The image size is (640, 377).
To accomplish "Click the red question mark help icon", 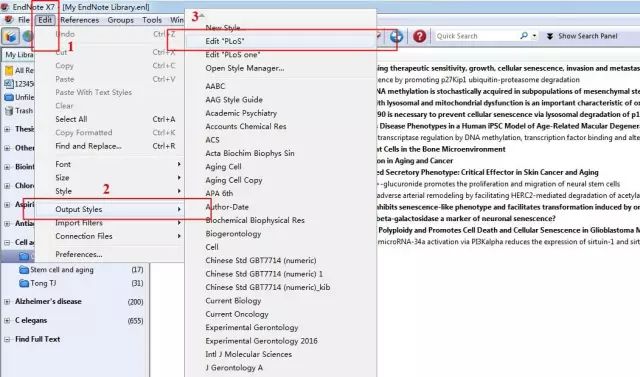I will pyautogui.click(x=419, y=36).
